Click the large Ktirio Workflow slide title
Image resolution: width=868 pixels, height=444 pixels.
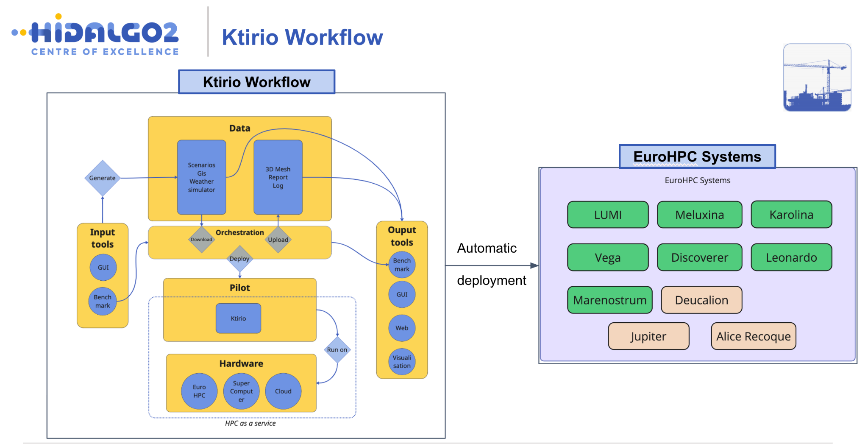point(303,37)
